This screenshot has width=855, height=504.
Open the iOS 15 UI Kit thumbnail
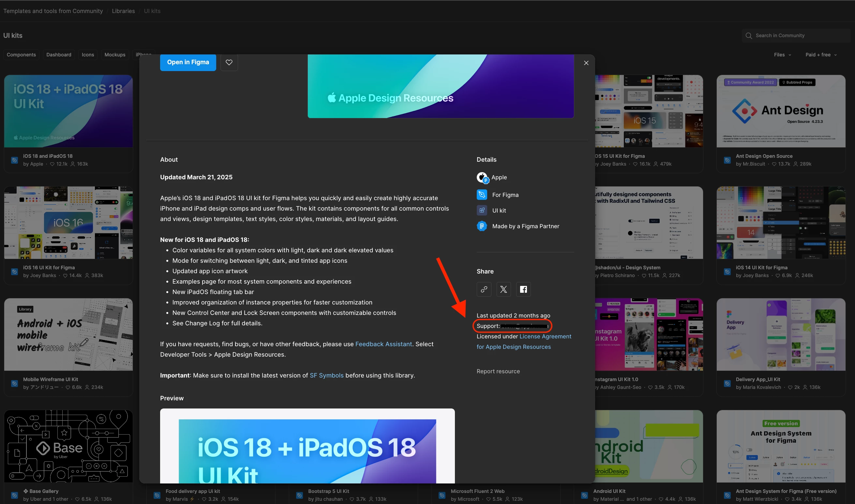tap(649, 111)
